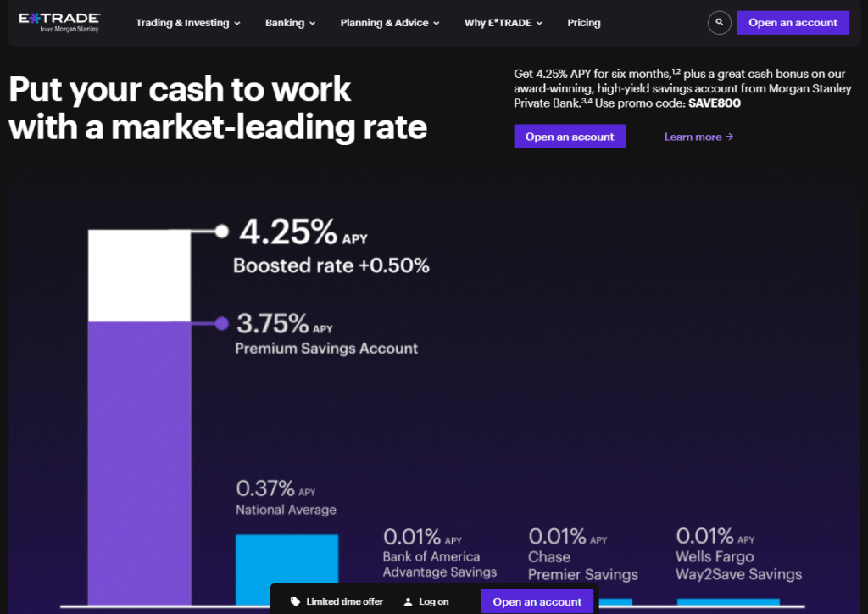The width and height of the screenshot is (868, 614).
Task: Expand the Planning & Advice chevron
Action: click(x=437, y=23)
